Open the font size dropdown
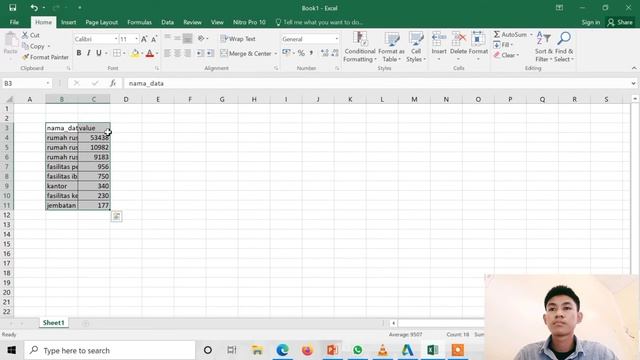 [136, 39]
